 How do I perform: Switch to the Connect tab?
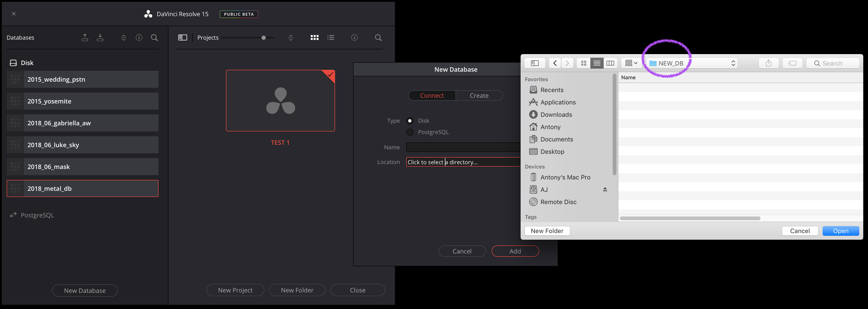point(432,95)
